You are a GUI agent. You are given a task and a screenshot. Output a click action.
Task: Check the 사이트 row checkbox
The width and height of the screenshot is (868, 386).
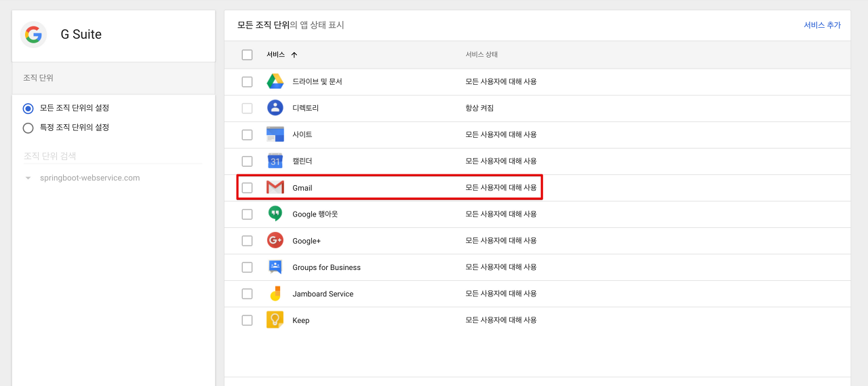(247, 134)
